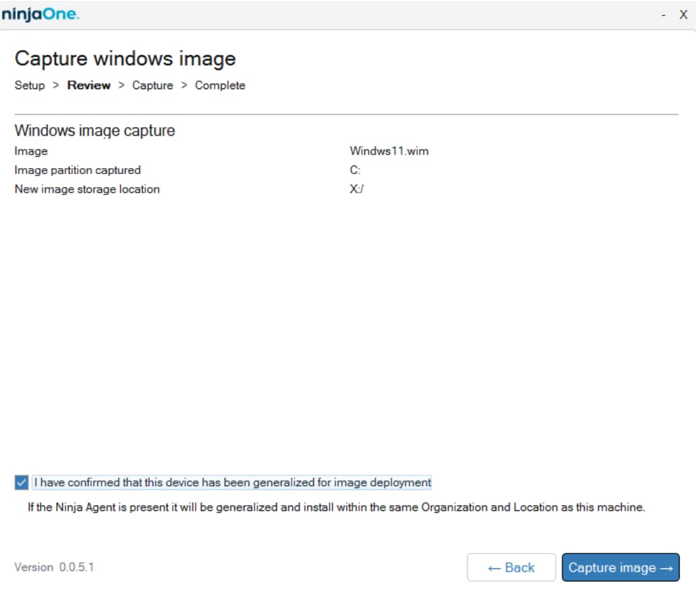Click the Windows image capture section title

[95, 130]
